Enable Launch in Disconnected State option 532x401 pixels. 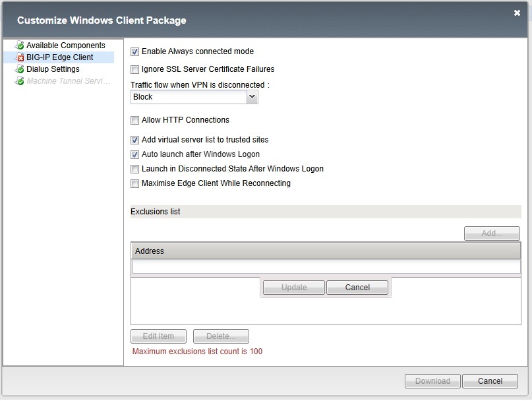pos(135,170)
